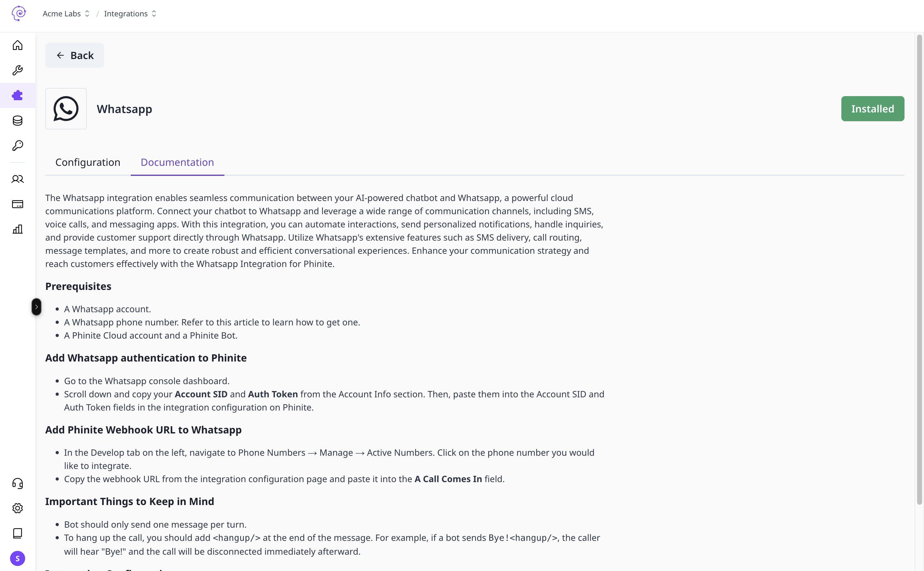Open billing via the credit card icon
Screen dimensions: 924x571
click(x=17, y=204)
